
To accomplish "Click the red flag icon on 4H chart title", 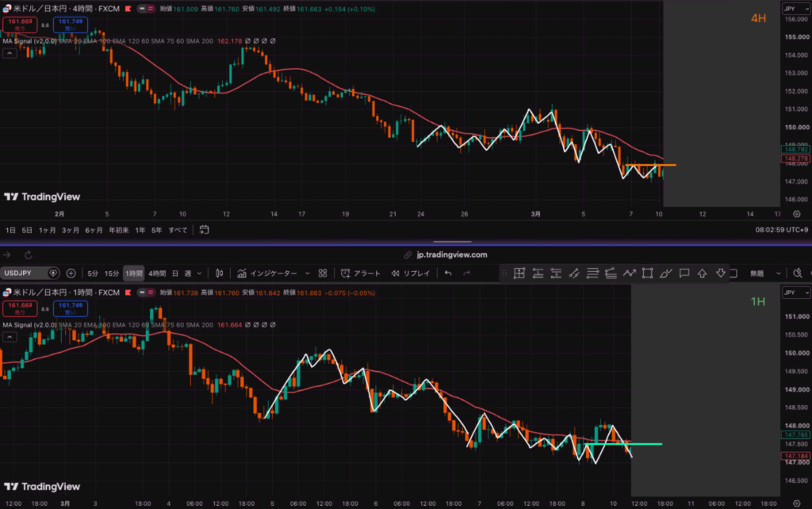I will 128,9.
